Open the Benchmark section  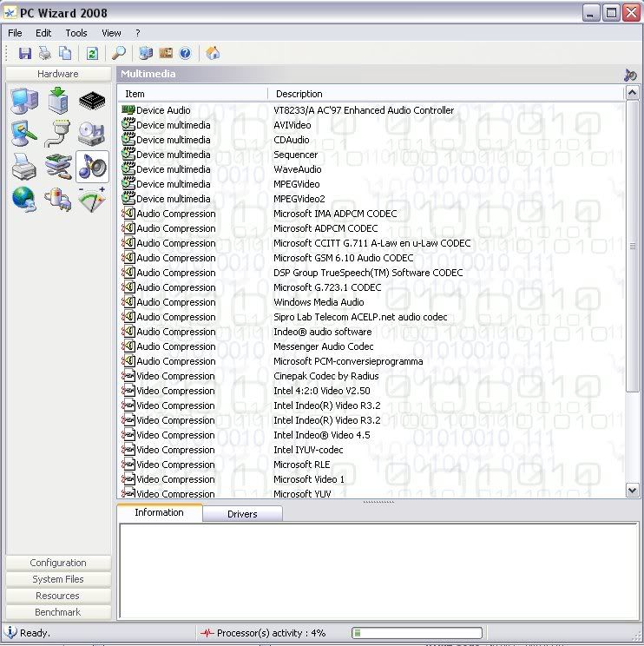point(58,612)
